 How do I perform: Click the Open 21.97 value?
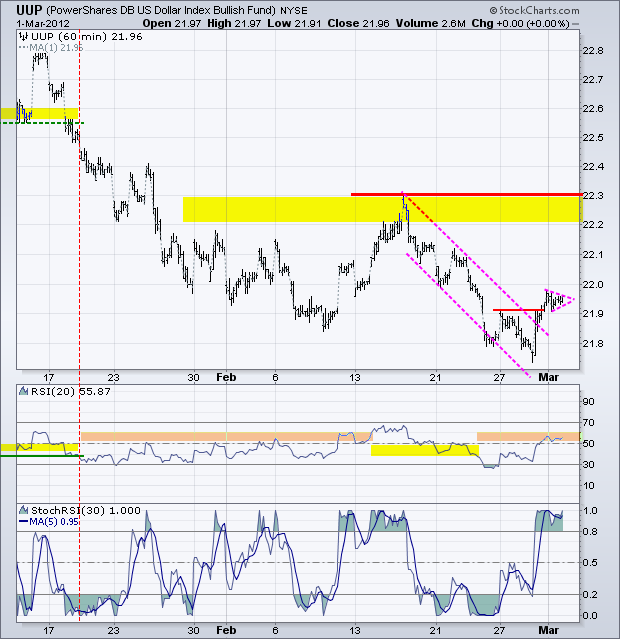[172, 24]
